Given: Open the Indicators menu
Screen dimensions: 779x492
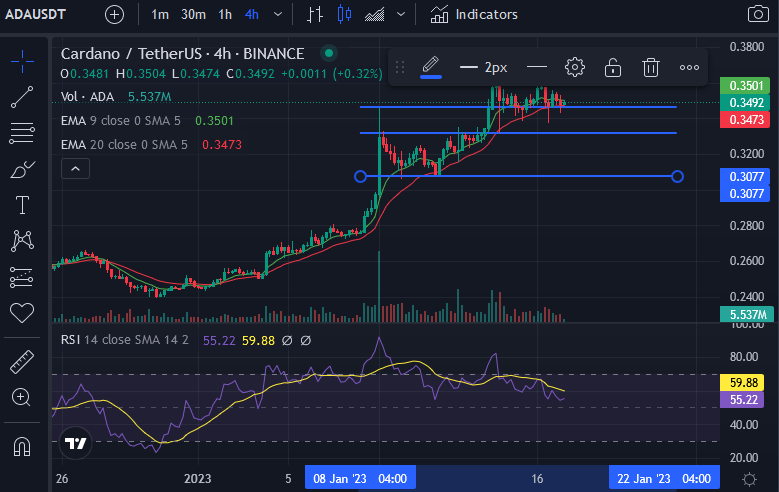Looking at the screenshot, I should coord(474,14).
